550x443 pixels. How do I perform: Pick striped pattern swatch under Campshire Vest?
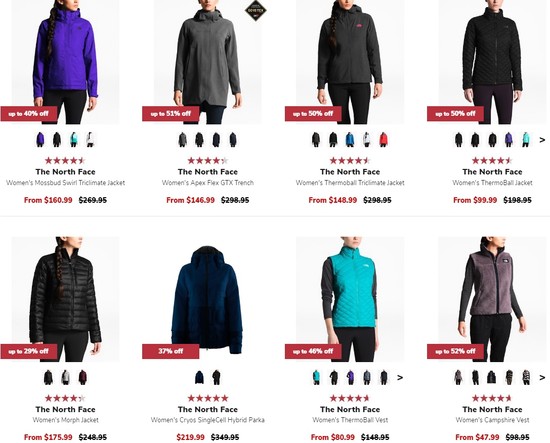[526, 377]
